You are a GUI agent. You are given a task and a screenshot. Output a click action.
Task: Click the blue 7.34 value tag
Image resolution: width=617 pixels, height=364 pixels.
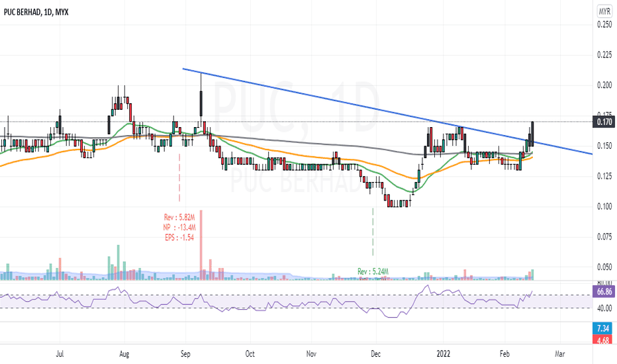click(x=603, y=328)
